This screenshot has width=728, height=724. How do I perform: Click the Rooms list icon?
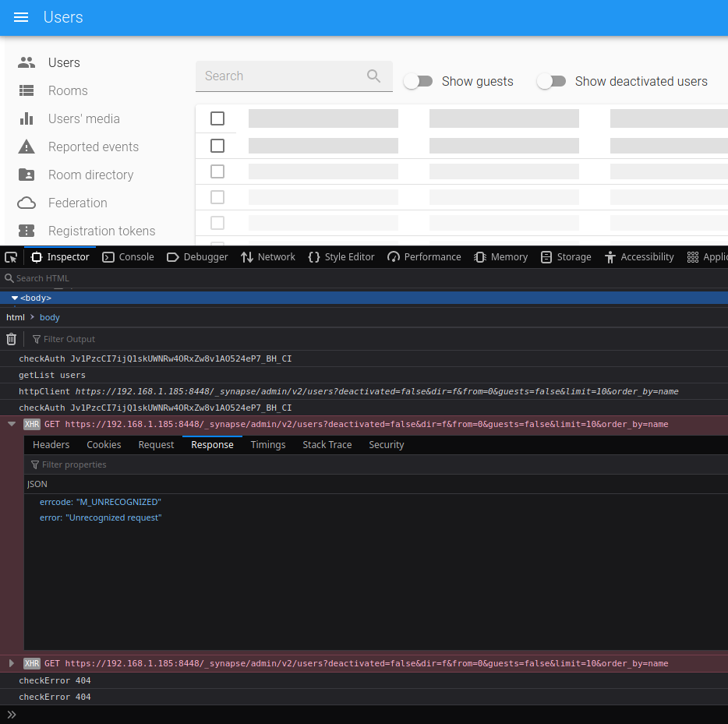(x=27, y=90)
